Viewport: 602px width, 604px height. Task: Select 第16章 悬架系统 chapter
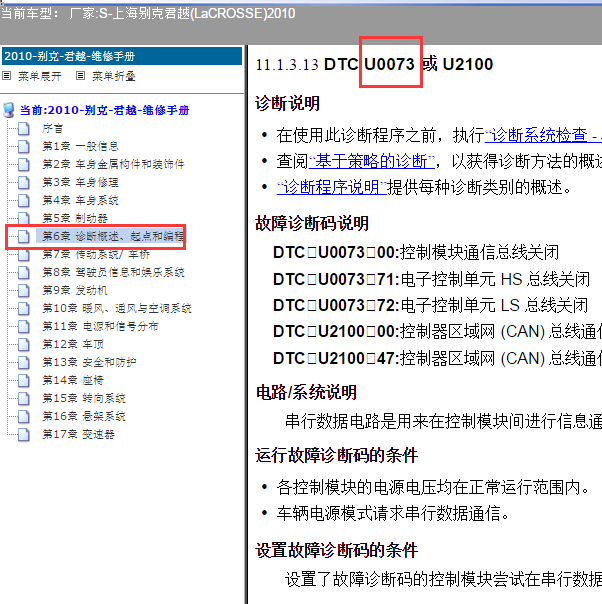[84, 416]
